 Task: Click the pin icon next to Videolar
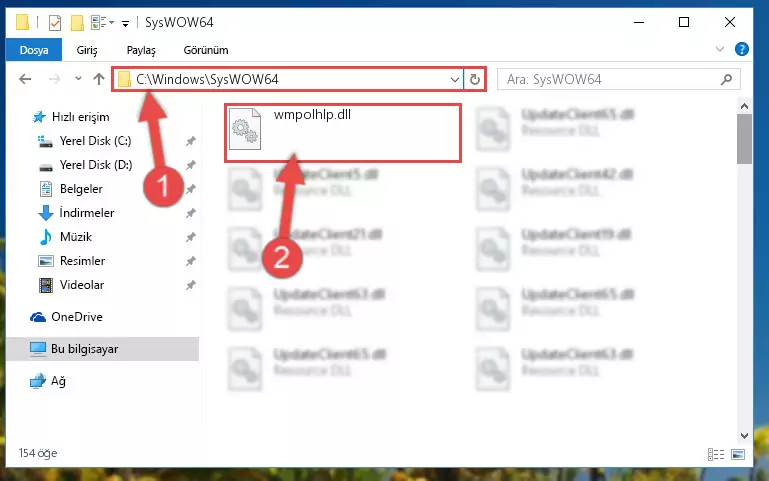tap(191, 285)
